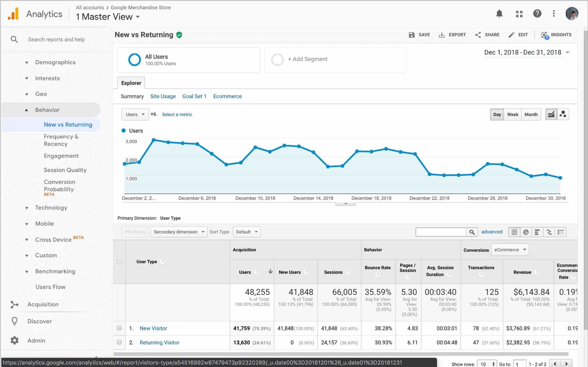This screenshot has width=588, height=367.
Task: Toggle the select-all rows checkbox
Action: click(x=119, y=262)
